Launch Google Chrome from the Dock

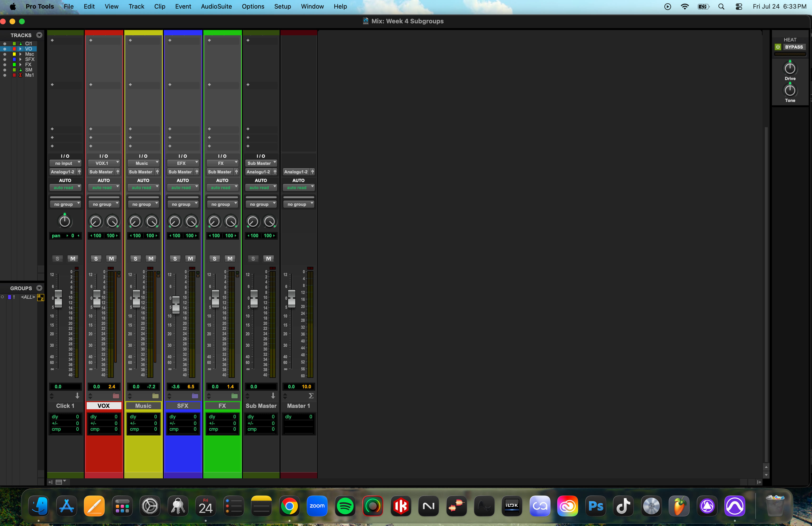289,506
